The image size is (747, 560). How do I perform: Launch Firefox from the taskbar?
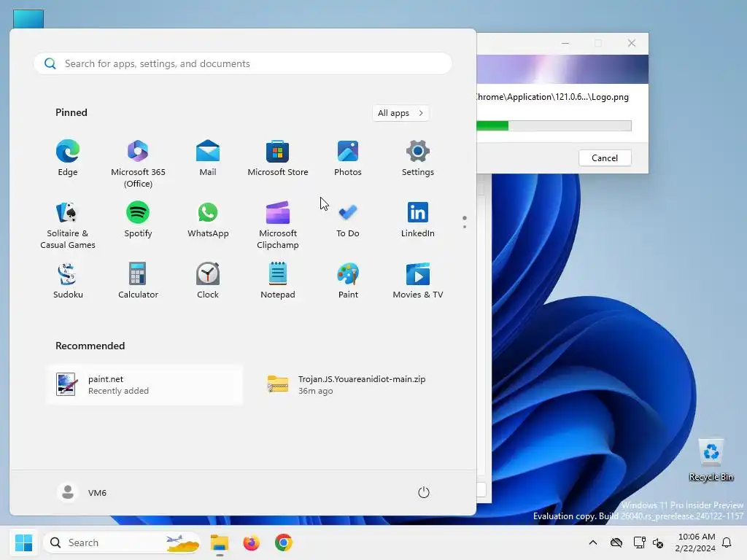pos(252,542)
